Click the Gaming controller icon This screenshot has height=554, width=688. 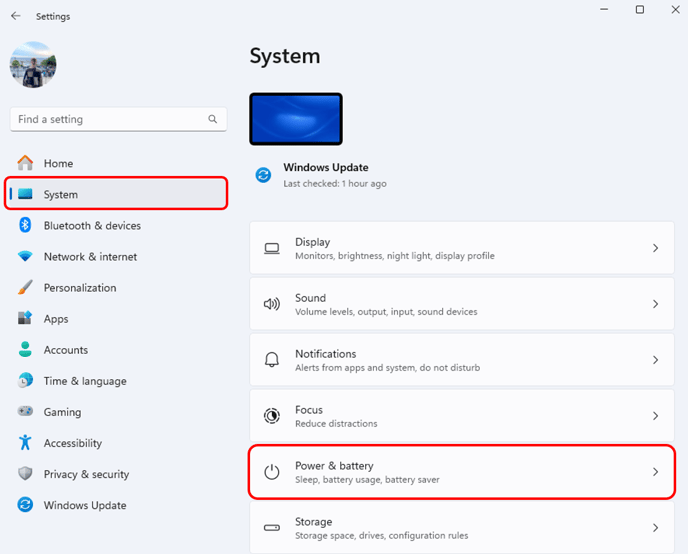(x=25, y=412)
